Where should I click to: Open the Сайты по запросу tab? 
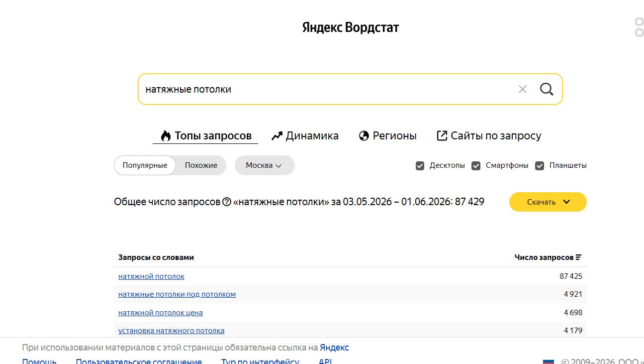[489, 136]
